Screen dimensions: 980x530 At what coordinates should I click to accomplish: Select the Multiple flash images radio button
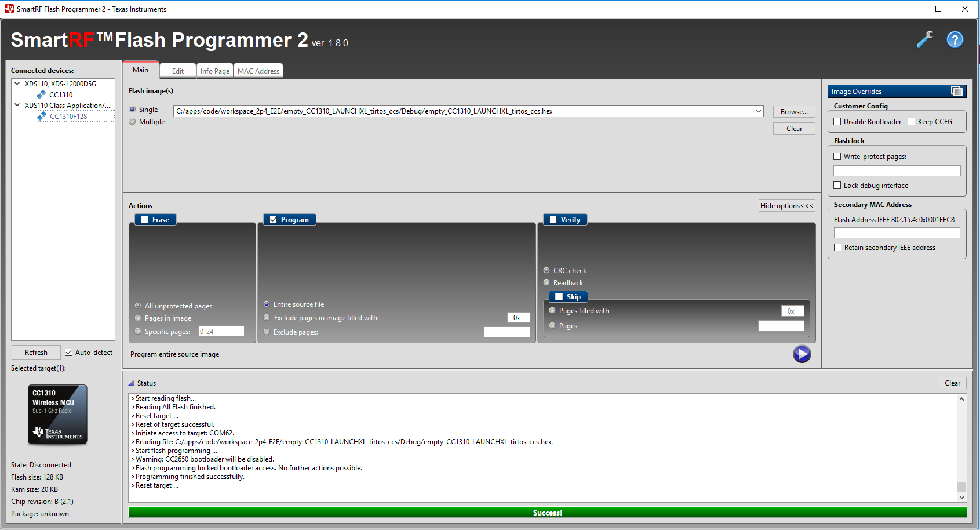(x=132, y=121)
